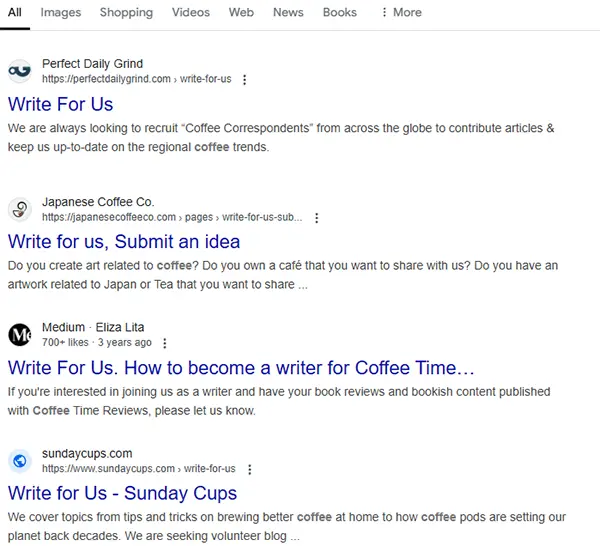Click the Perfect Daily Grind favicon
Viewport: 600px width, 546px height.
[x=20, y=71]
